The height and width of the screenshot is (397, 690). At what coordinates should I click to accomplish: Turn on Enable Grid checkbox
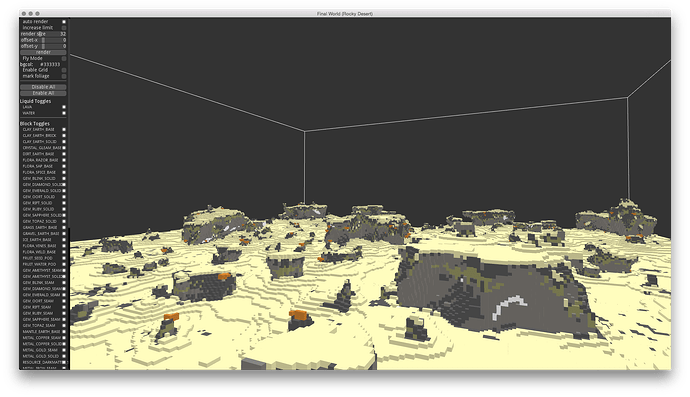click(64, 70)
